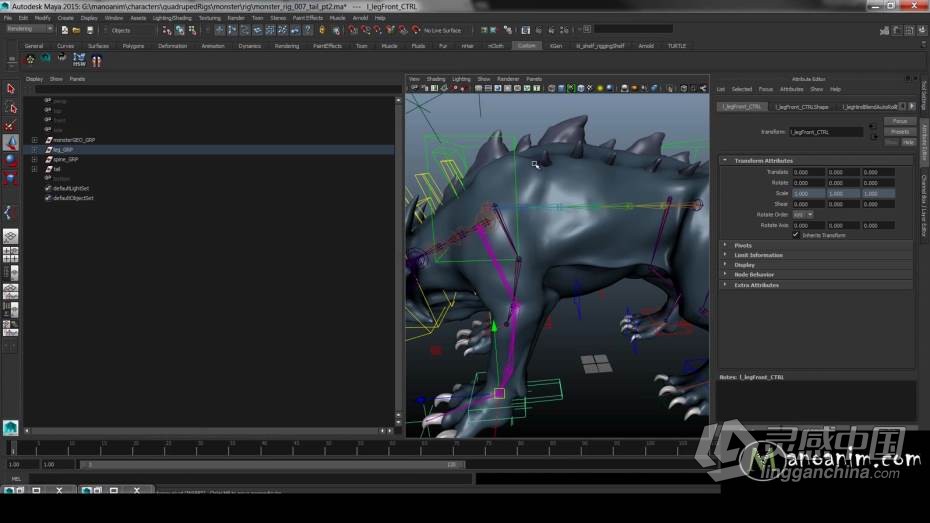The width and height of the screenshot is (930, 523).
Task: Click the Focus button
Action: (900, 121)
